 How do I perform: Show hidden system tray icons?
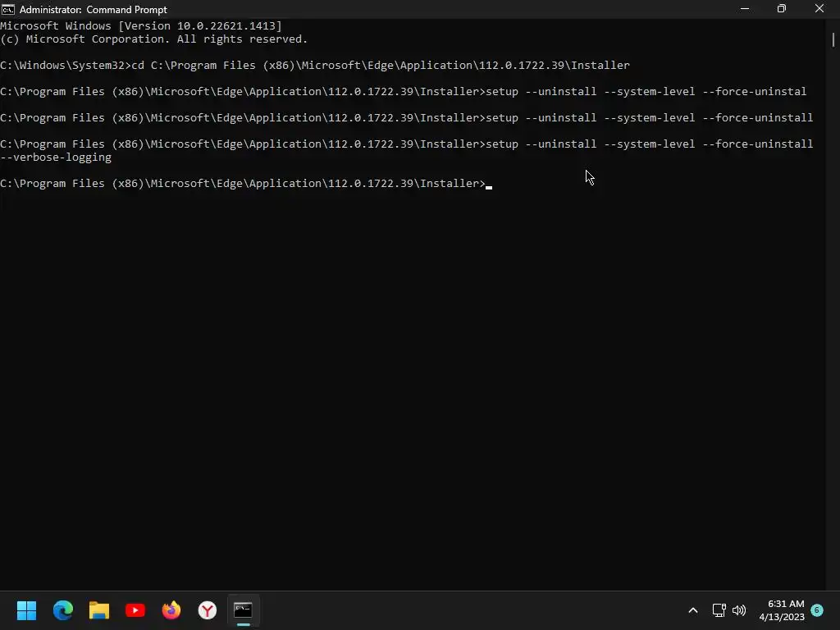tap(692, 610)
